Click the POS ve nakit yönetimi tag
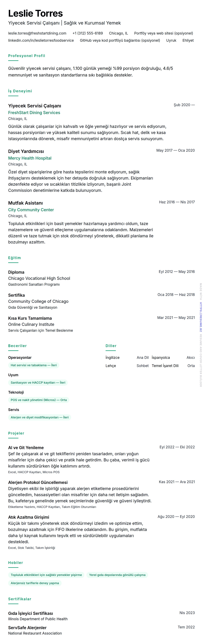Screen dimensions: 203x644 click(39, 400)
